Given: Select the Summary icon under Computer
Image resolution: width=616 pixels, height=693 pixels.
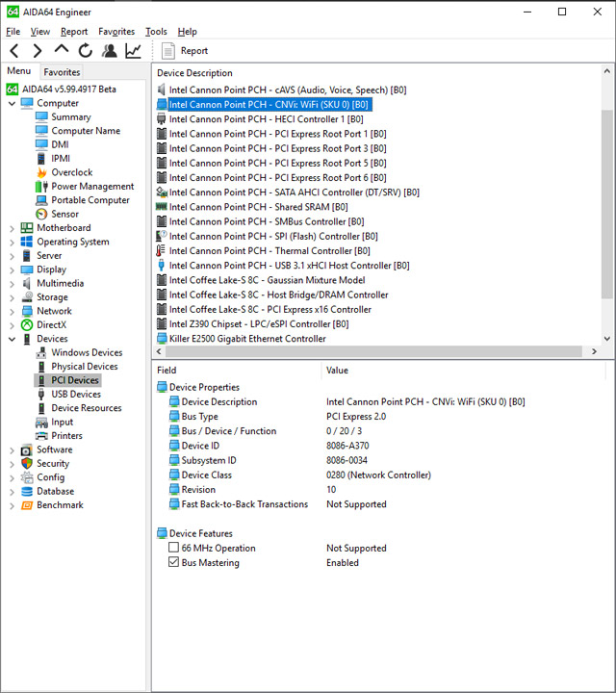Looking at the screenshot, I should (41, 116).
